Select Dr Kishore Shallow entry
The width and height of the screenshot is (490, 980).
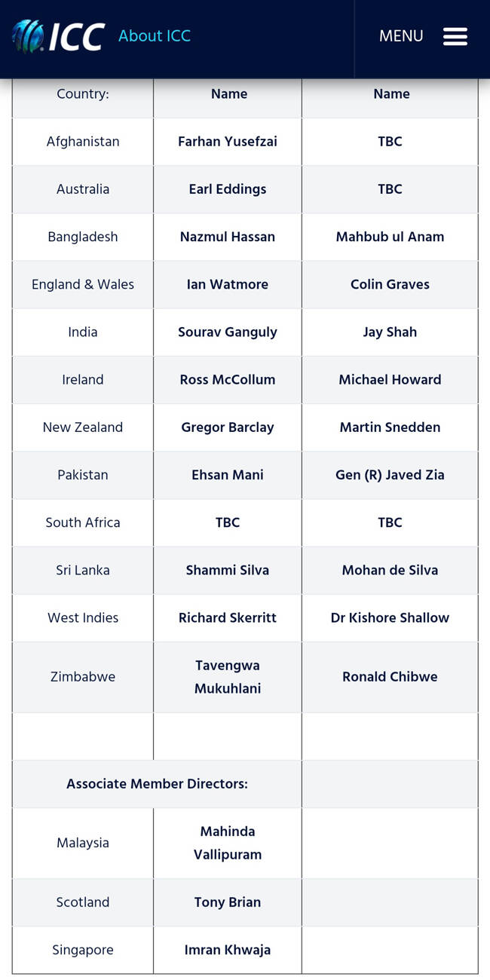390,617
